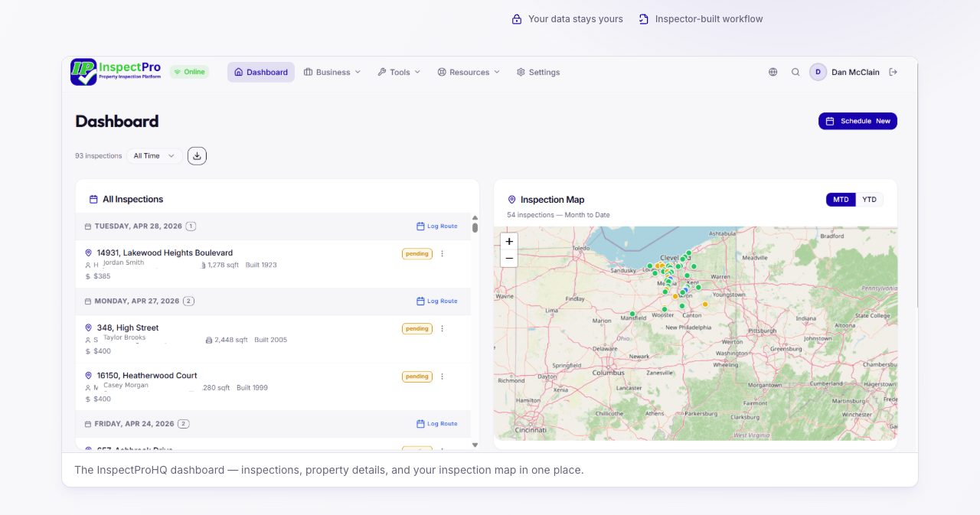
Task: Log Route for Tuesday, Apr 28
Action: pos(437,227)
